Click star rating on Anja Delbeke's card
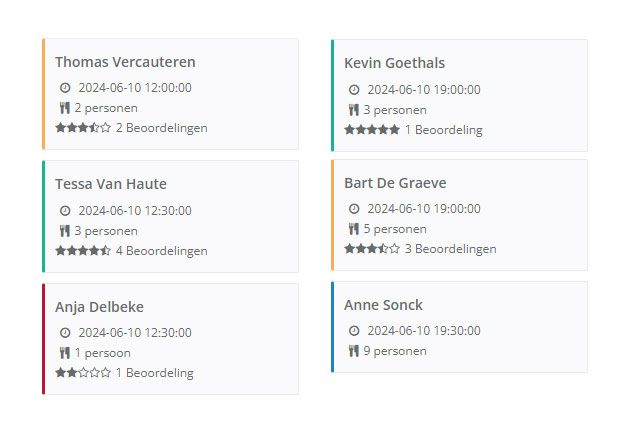This screenshot has height=445, width=630. click(x=83, y=373)
